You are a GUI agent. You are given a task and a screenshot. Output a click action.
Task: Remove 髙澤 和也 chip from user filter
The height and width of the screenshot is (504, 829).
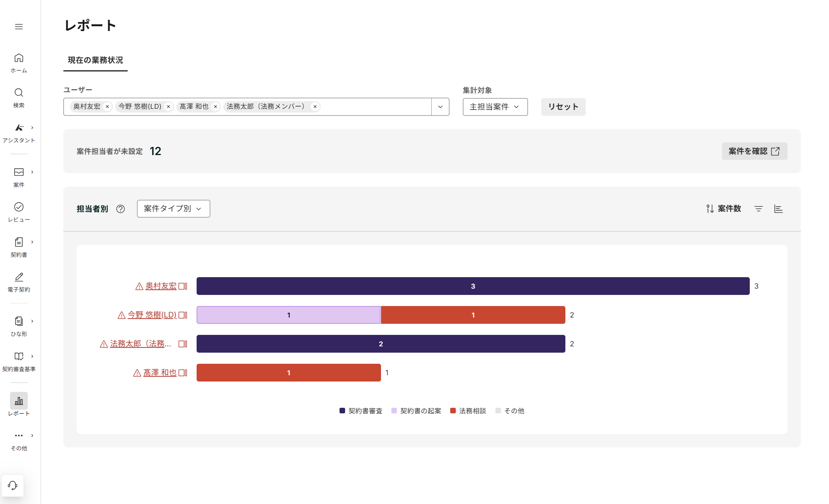coord(215,107)
